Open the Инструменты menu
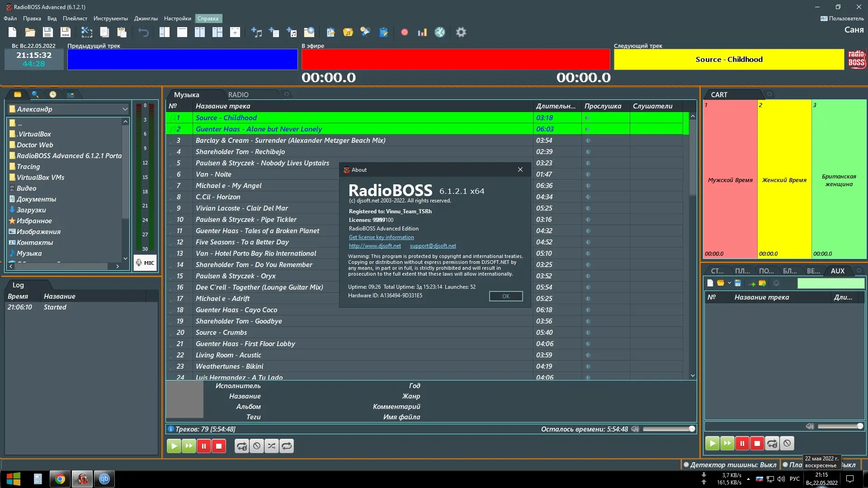 pyautogui.click(x=110, y=19)
